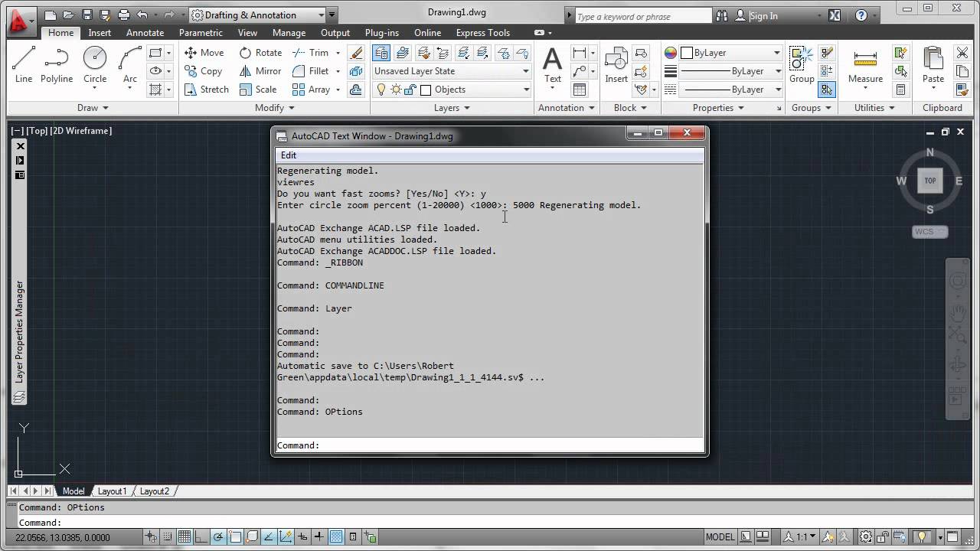
Task: Open the Objects layer dropdown
Action: [452, 90]
